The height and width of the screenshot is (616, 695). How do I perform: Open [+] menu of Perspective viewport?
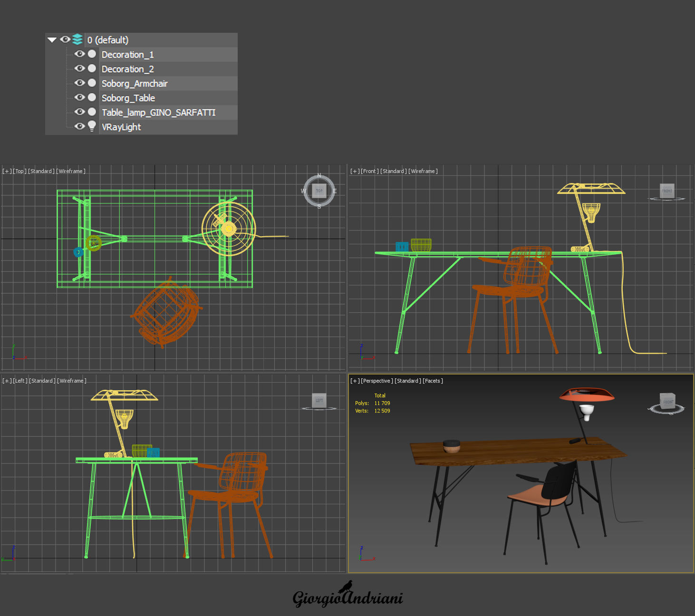pos(355,381)
